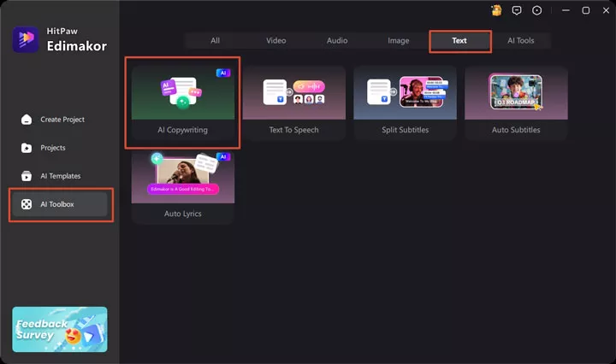Click the "Split Subtitles" card label
This screenshot has height=364, width=616.
(x=405, y=130)
